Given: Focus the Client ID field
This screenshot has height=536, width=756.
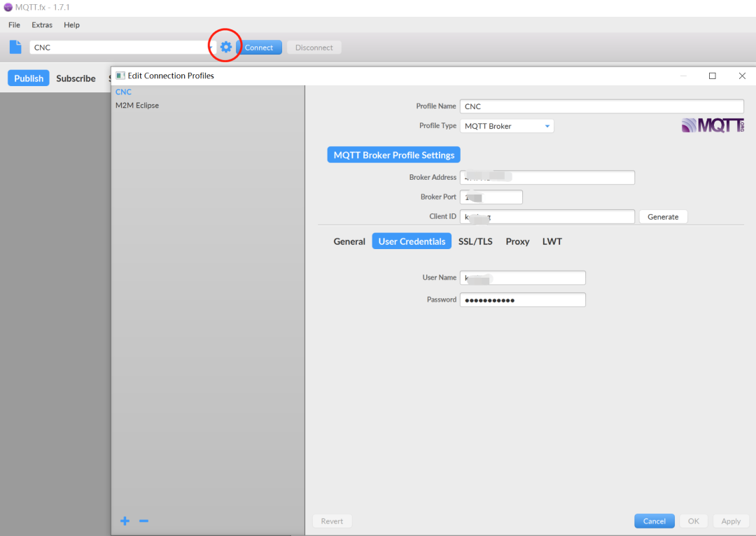Looking at the screenshot, I should coord(547,217).
